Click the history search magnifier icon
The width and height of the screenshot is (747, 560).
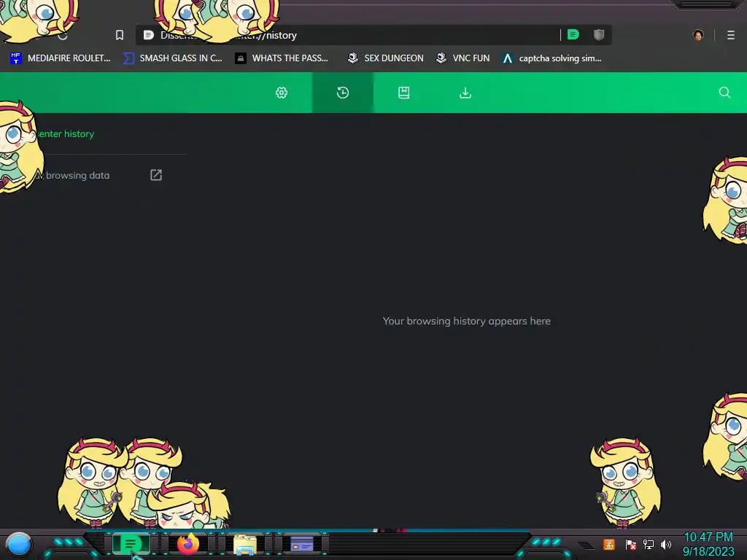click(x=724, y=93)
